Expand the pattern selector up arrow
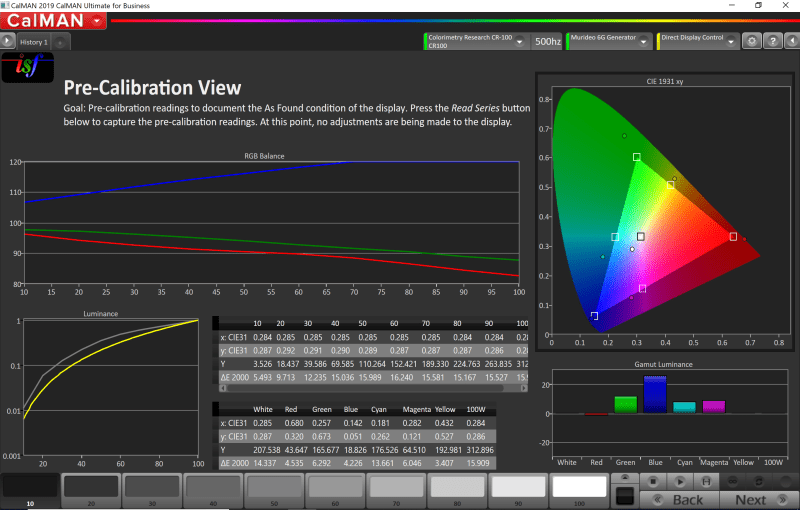Image resolution: width=800 pixels, height=510 pixels. pos(624,477)
